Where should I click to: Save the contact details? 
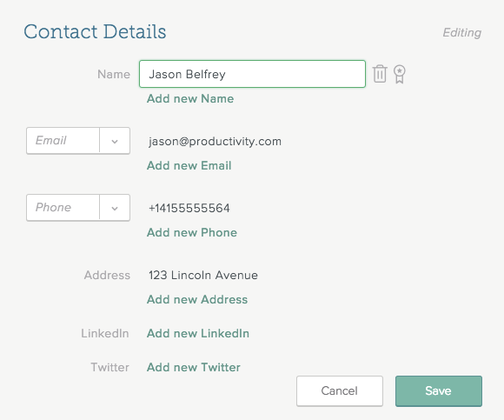[439, 391]
